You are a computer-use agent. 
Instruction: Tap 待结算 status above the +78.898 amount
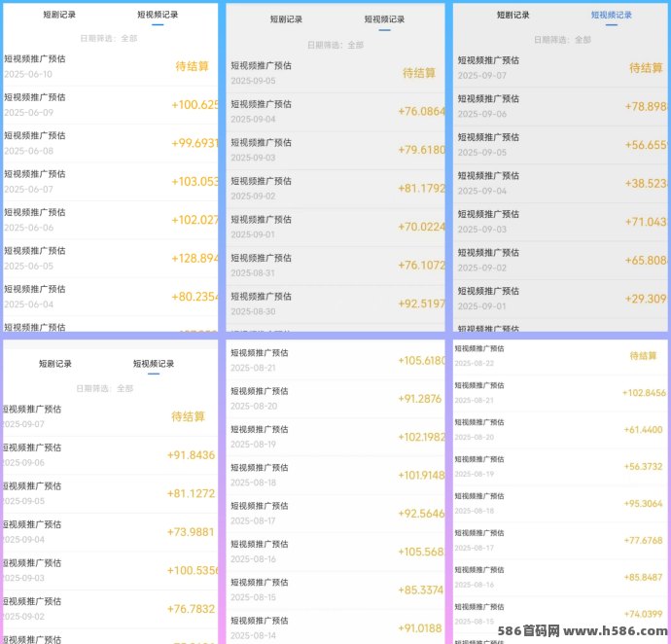646,68
